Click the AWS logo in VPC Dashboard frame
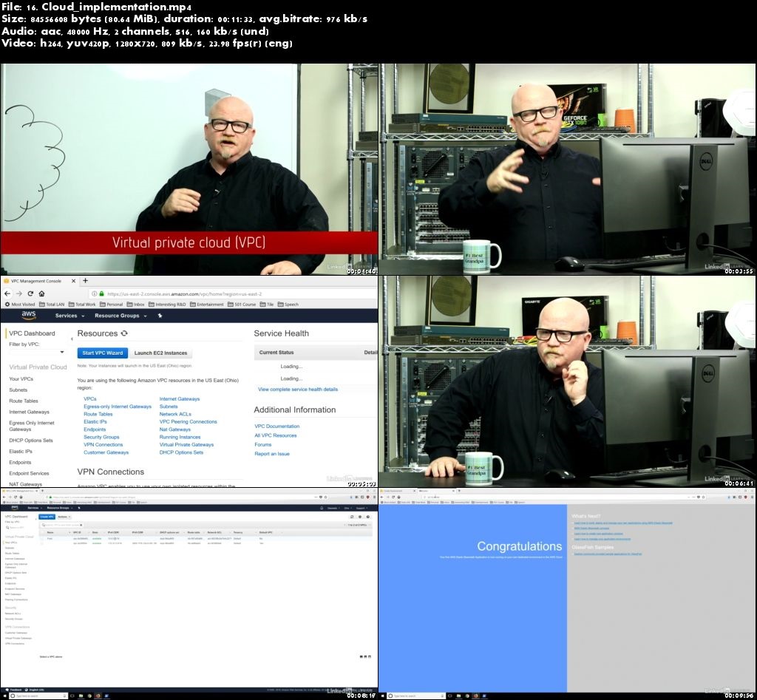 point(29,315)
